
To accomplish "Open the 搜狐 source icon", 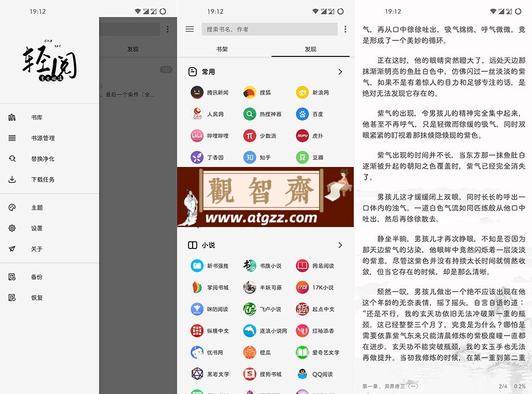I will click(250, 93).
